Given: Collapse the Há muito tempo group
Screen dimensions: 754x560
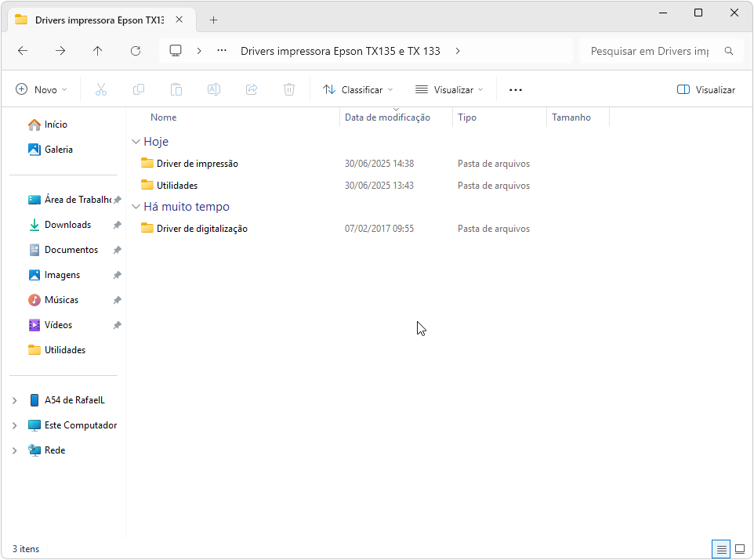Looking at the screenshot, I should coord(136,206).
